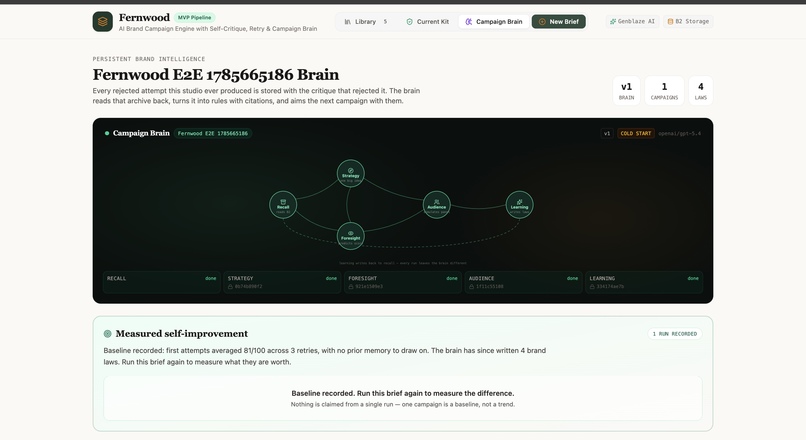Image resolution: width=806 pixels, height=440 pixels.
Task: Click the lock icon in the STRATEGY card
Action: 230,287
